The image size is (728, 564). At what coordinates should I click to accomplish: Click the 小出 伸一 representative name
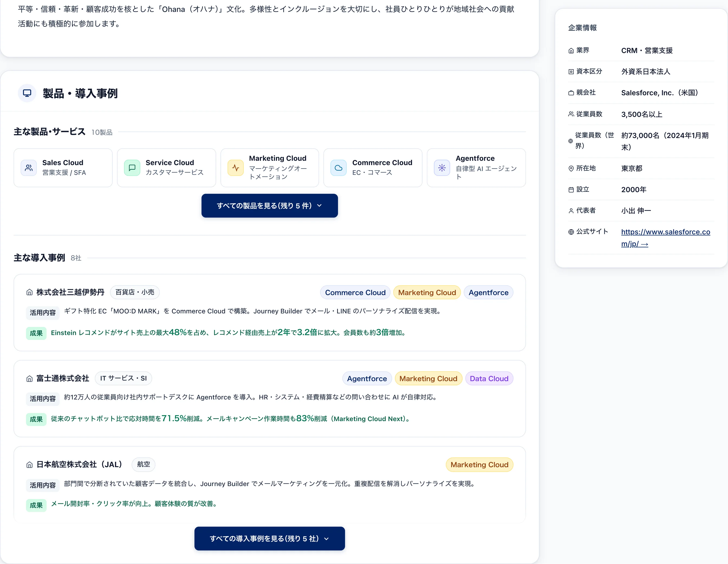636,211
